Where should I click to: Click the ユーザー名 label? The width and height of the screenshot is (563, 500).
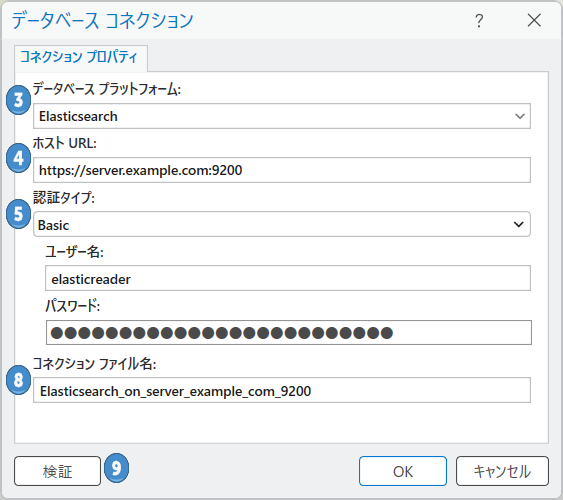[74, 252]
